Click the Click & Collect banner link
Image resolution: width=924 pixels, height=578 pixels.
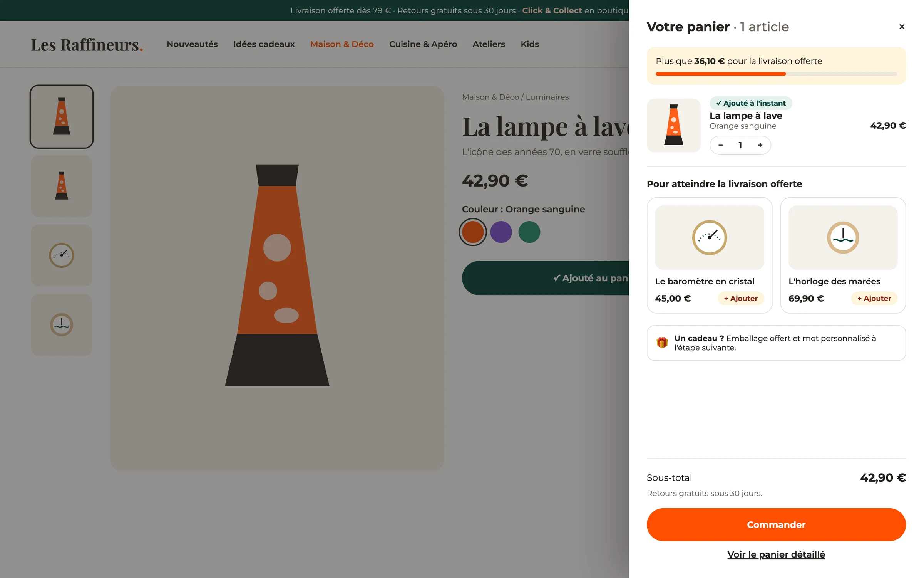tap(552, 10)
